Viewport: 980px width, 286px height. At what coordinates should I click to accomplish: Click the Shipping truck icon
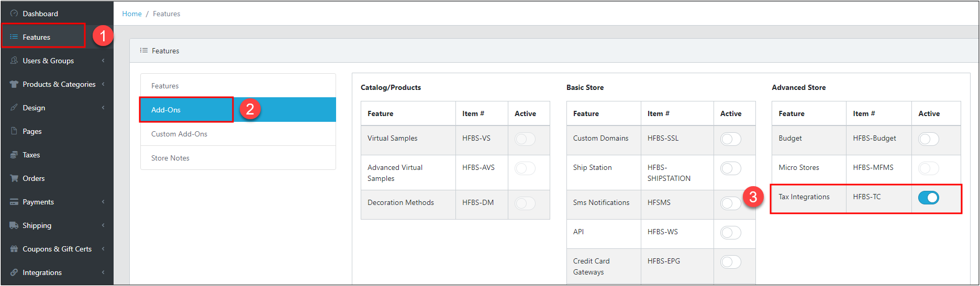[x=14, y=225]
